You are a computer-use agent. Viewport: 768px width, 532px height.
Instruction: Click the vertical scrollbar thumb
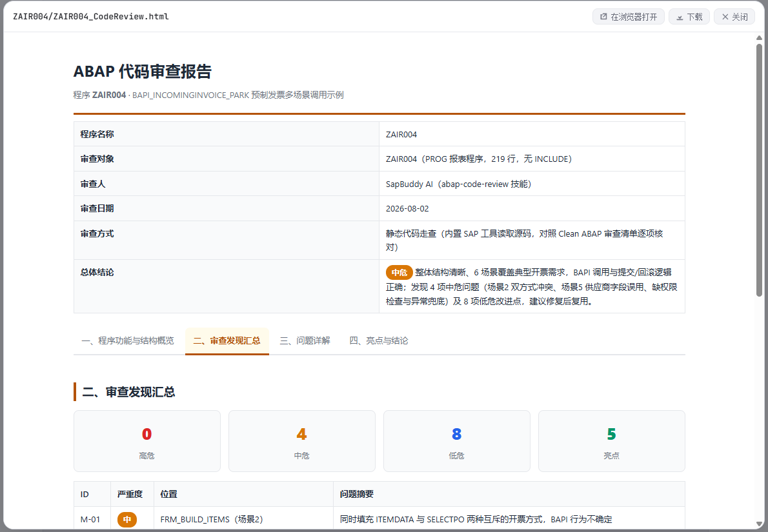[x=759, y=170]
